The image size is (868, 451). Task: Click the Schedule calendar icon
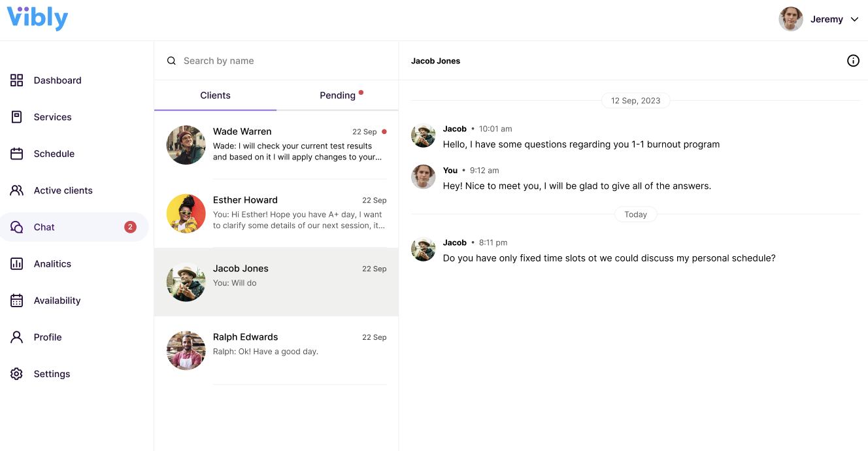17,154
